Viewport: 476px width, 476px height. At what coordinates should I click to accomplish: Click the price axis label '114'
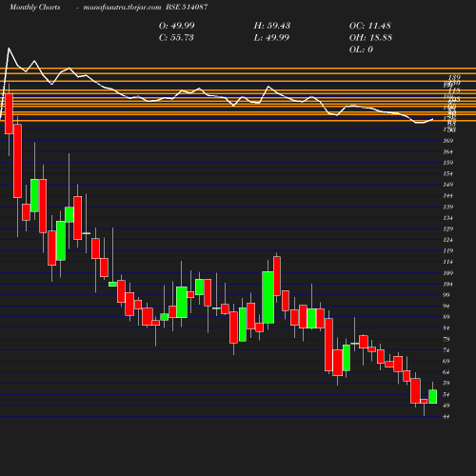coord(448,262)
